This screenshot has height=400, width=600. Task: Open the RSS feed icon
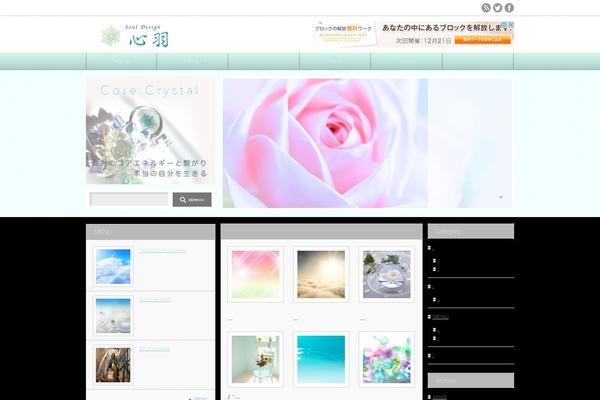(486, 8)
